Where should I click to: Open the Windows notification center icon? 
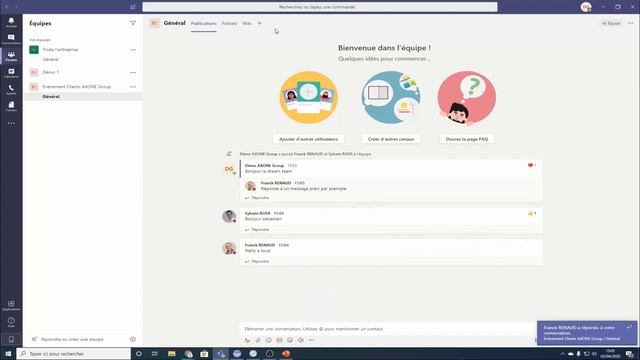coord(630,354)
